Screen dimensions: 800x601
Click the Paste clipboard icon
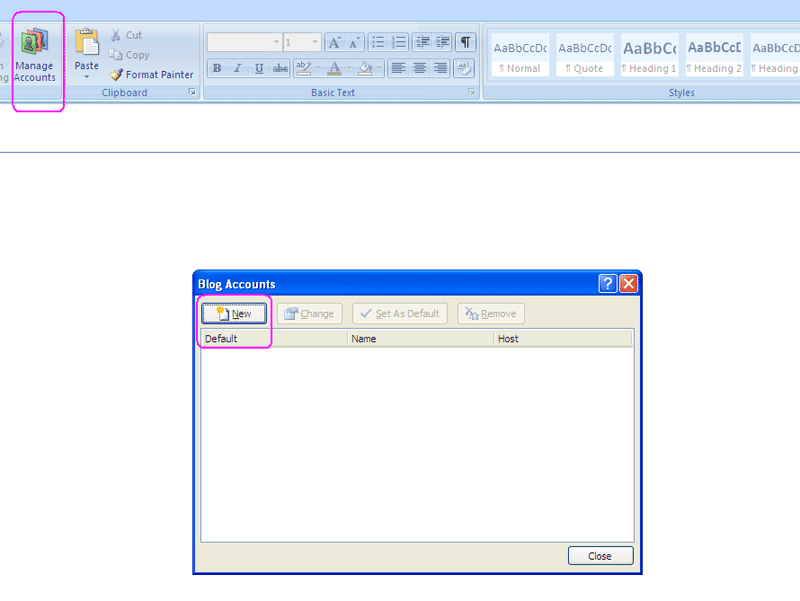point(87,42)
